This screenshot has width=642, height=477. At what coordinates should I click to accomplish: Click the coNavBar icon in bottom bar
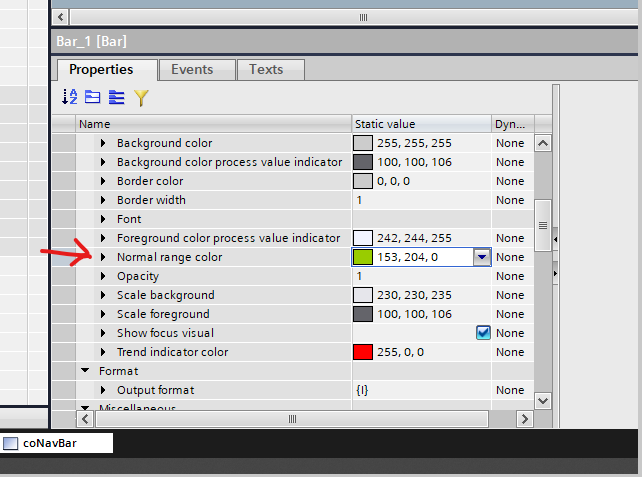(x=11, y=443)
